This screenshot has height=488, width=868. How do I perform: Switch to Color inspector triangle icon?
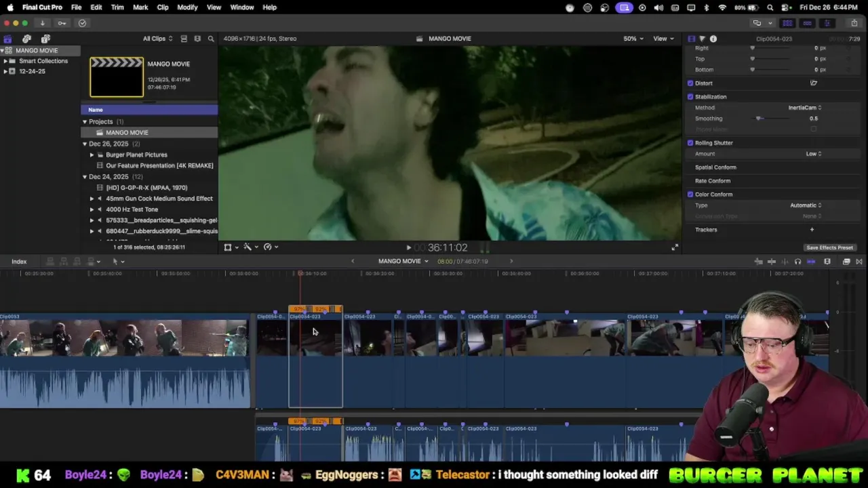coord(702,39)
